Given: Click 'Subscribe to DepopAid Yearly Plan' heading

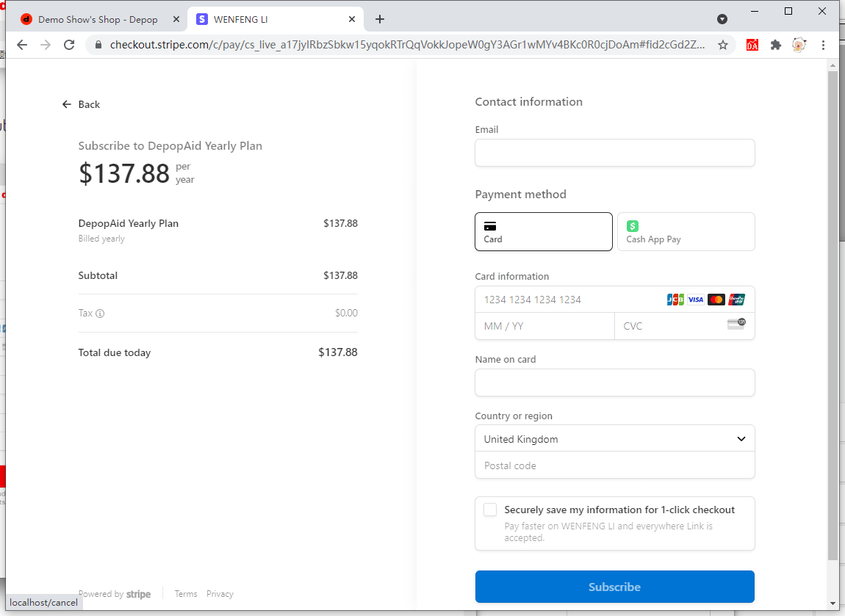Looking at the screenshot, I should (x=170, y=146).
